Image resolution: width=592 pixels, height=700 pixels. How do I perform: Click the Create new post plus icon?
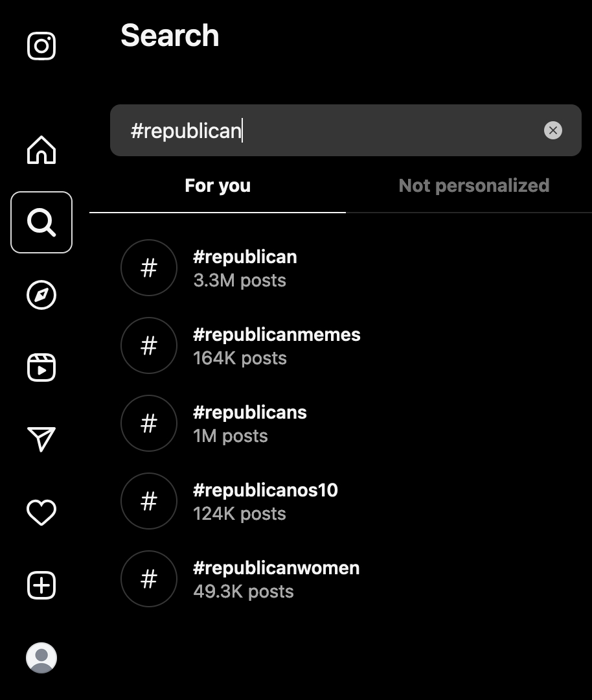point(41,585)
